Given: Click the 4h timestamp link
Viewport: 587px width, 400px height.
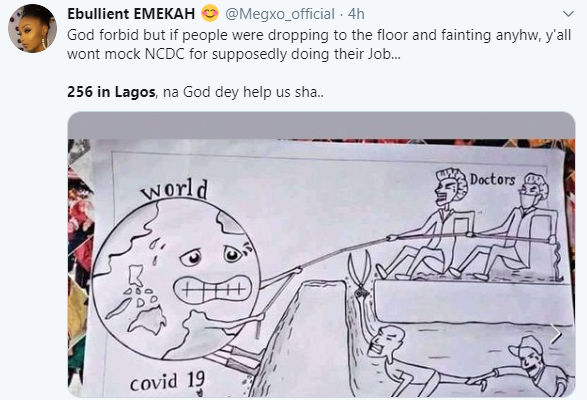Looking at the screenshot, I should pyautogui.click(x=356, y=14).
